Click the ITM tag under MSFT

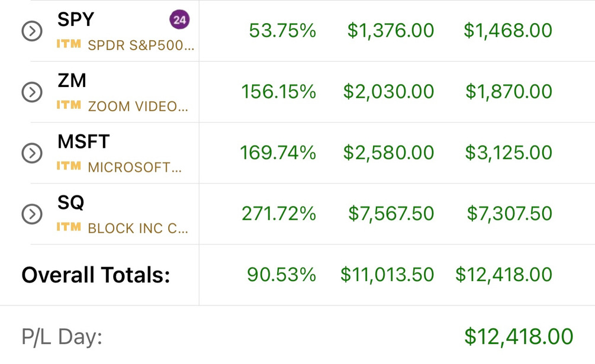[x=69, y=166]
